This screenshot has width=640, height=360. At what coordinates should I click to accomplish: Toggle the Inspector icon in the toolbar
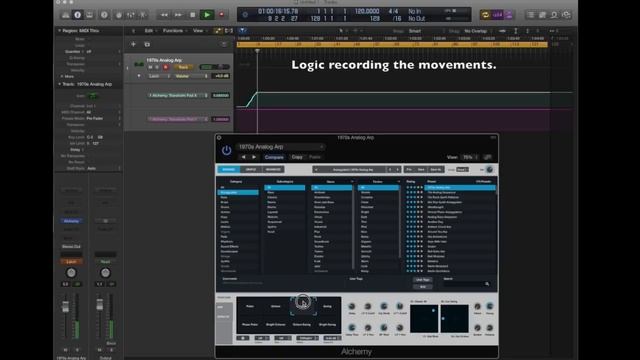point(77,15)
